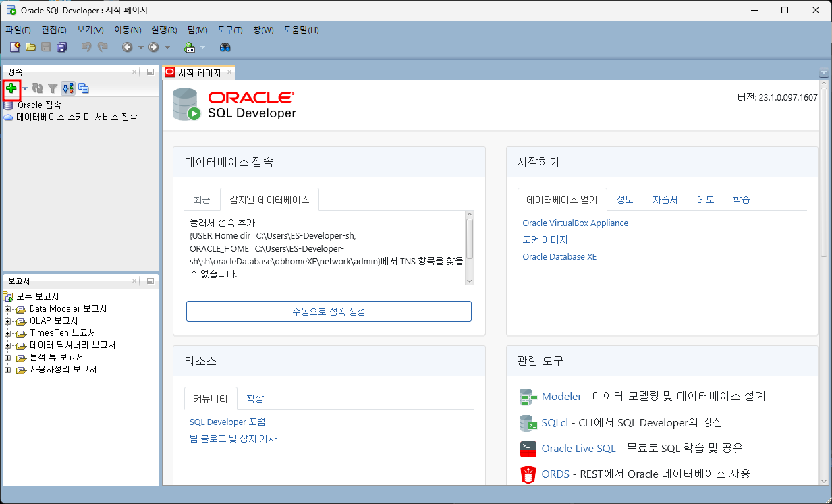Open the 도커 이미지 link
The image size is (832, 504).
[x=545, y=240]
